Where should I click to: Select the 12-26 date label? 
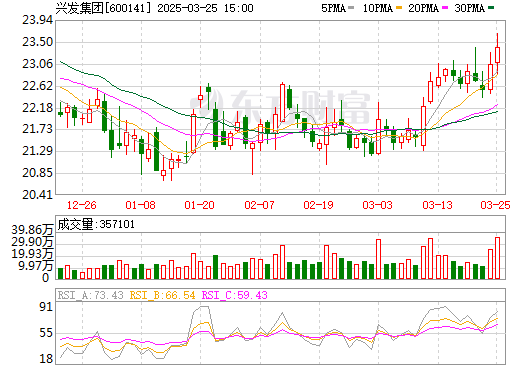[x=82, y=205]
